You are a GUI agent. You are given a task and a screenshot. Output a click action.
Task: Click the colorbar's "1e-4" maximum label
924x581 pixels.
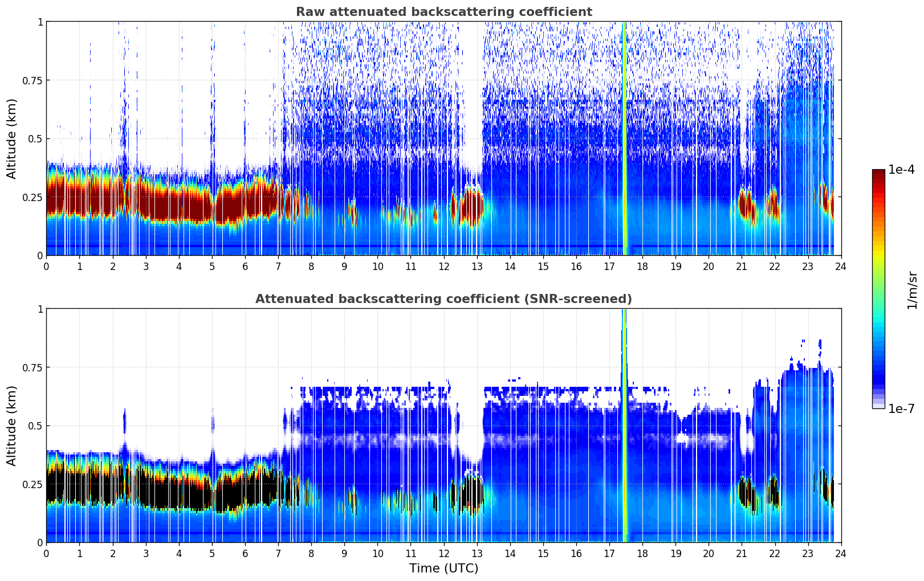coord(901,170)
